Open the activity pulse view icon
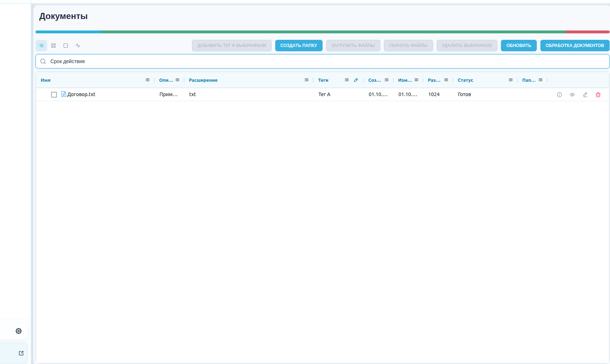Image resolution: width=610 pixels, height=364 pixels. tap(78, 46)
